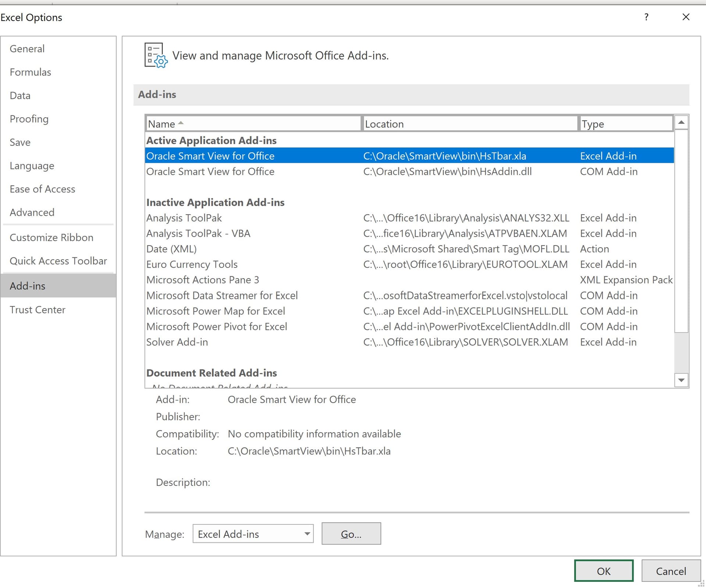Select the Analysis ToolPak add-in
Screen dimensions: 706x588
(x=184, y=218)
